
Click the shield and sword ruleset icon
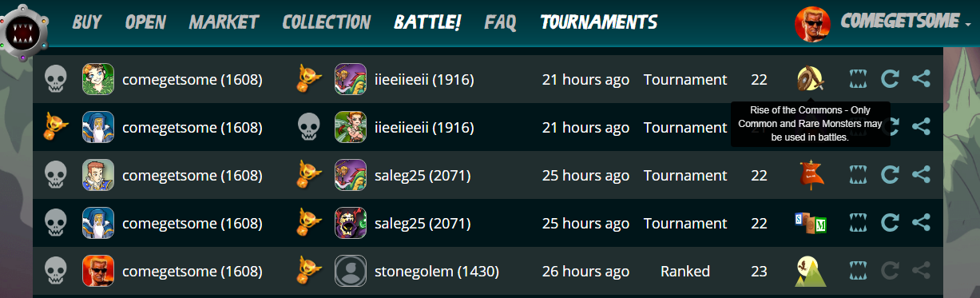pos(810,79)
